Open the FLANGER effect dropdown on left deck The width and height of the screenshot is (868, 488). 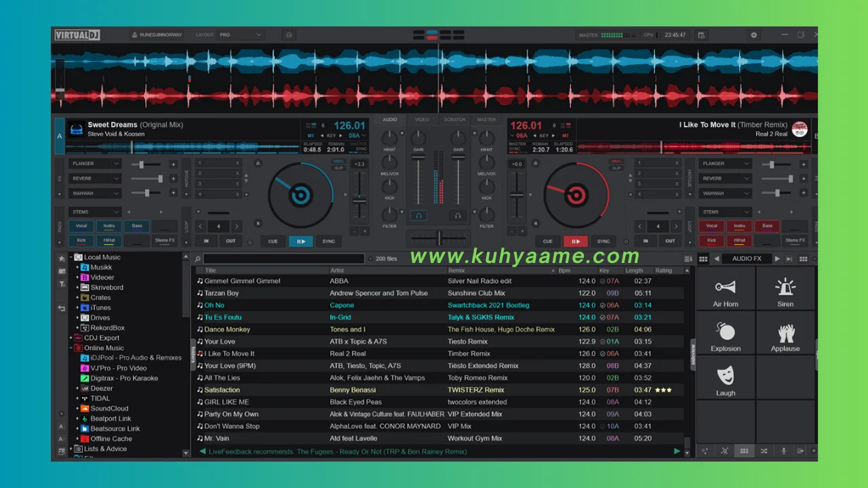tap(95, 163)
